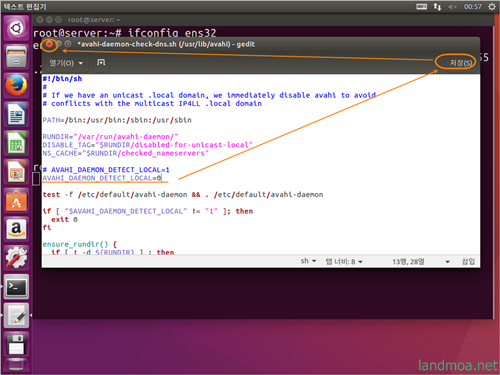Click the line AVAHI_DAEMON_DETECT_LOCAL=0
Image resolution: width=500 pixels, height=375 pixels.
[102, 178]
